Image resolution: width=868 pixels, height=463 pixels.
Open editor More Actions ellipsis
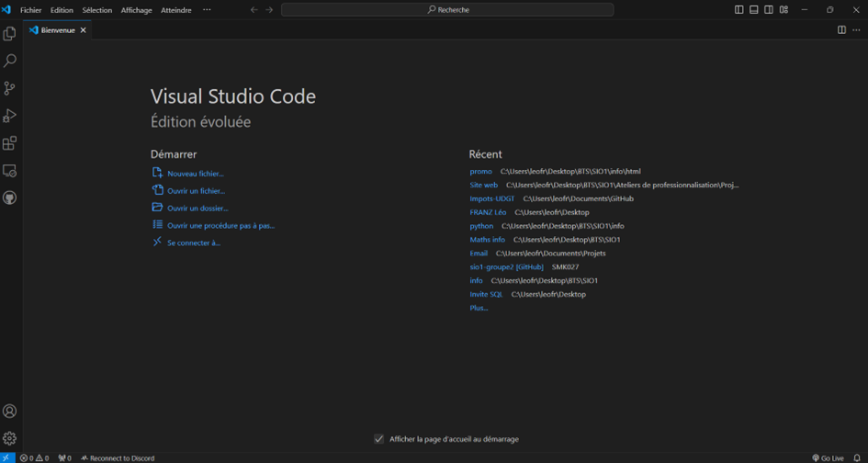pyautogui.click(x=856, y=30)
